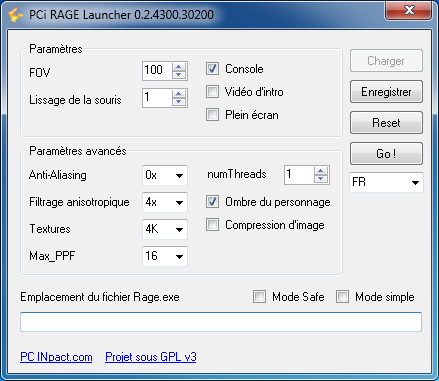439x381 pixels.
Task: Disable the Console checkbox
Action: [212, 69]
